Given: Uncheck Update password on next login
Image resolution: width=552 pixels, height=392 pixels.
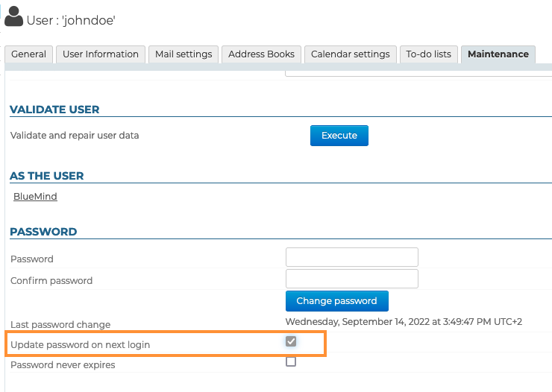Looking at the screenshot, I should pyautogui.click(x=291, y=341).
